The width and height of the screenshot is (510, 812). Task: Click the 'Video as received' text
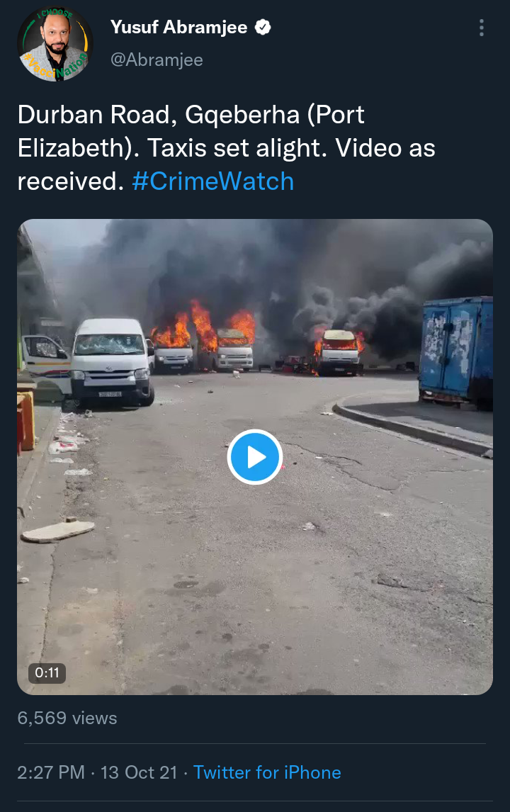point(226,164)
